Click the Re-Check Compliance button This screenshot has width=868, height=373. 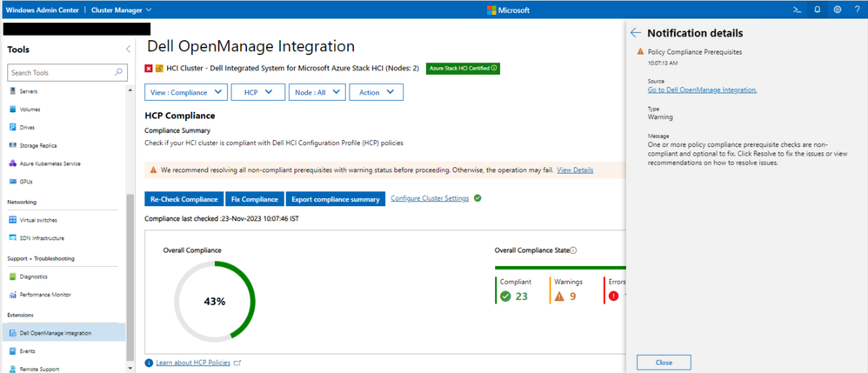(184, 199)
